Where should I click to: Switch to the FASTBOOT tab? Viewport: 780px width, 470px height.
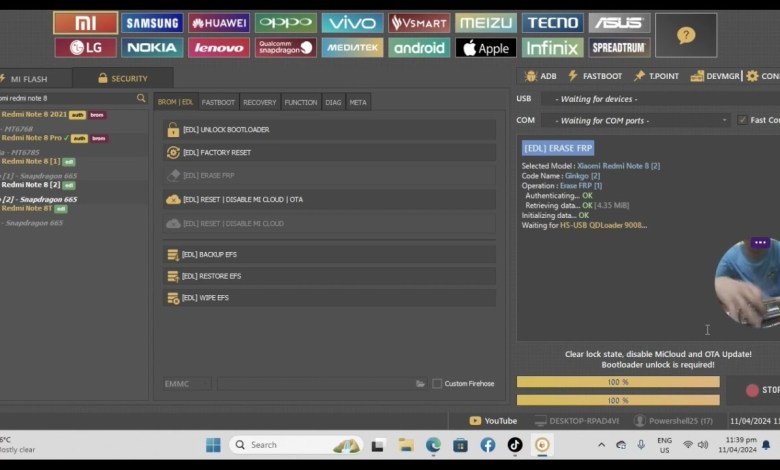pos(218,102)
